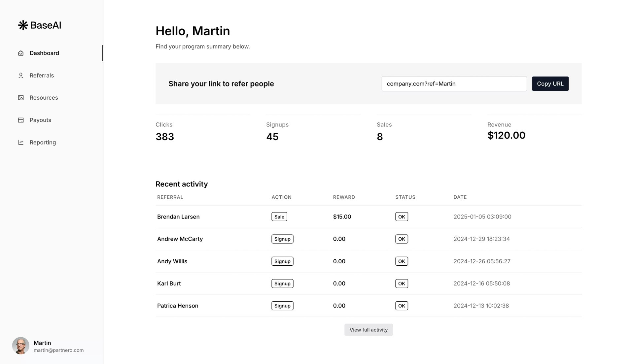Go to the Payouts section
634x364 pixels.
[x=40, y=120]
